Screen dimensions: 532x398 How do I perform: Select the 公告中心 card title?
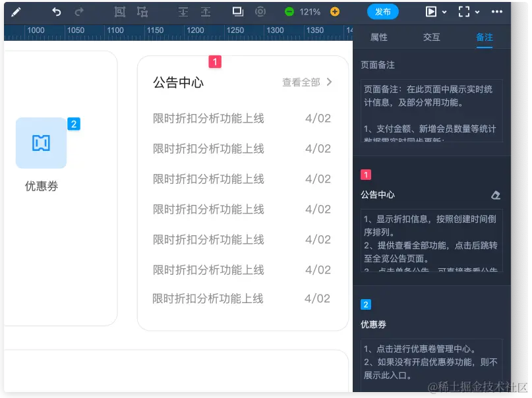coord(179,82)
